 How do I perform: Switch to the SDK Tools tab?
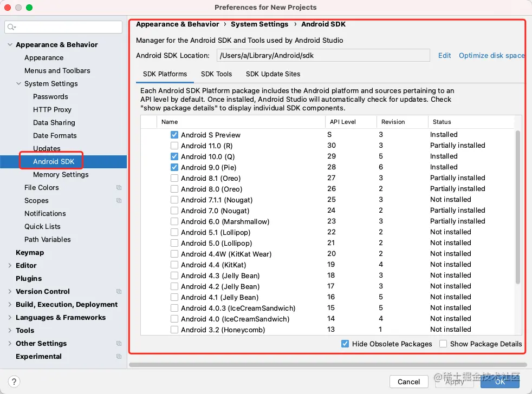pyautogui.click(x=217, y=74)
